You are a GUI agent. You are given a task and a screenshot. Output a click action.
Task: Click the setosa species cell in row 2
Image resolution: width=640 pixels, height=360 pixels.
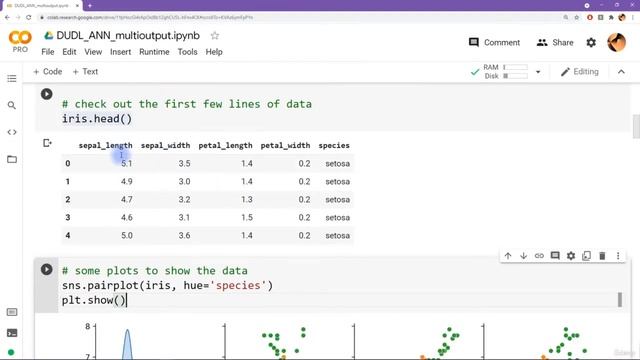pos(338,200)
